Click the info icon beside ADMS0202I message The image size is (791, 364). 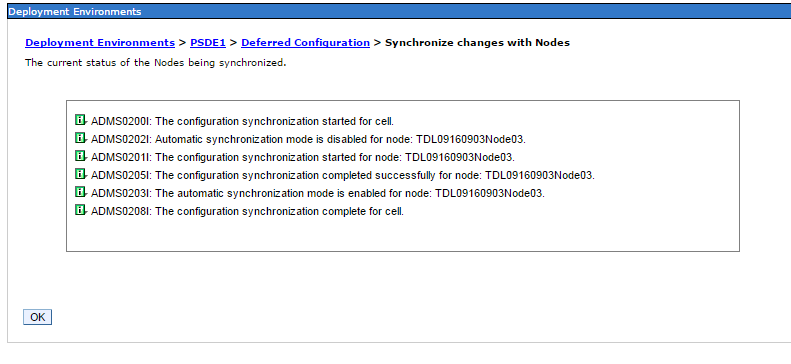(x=80, y=138)
